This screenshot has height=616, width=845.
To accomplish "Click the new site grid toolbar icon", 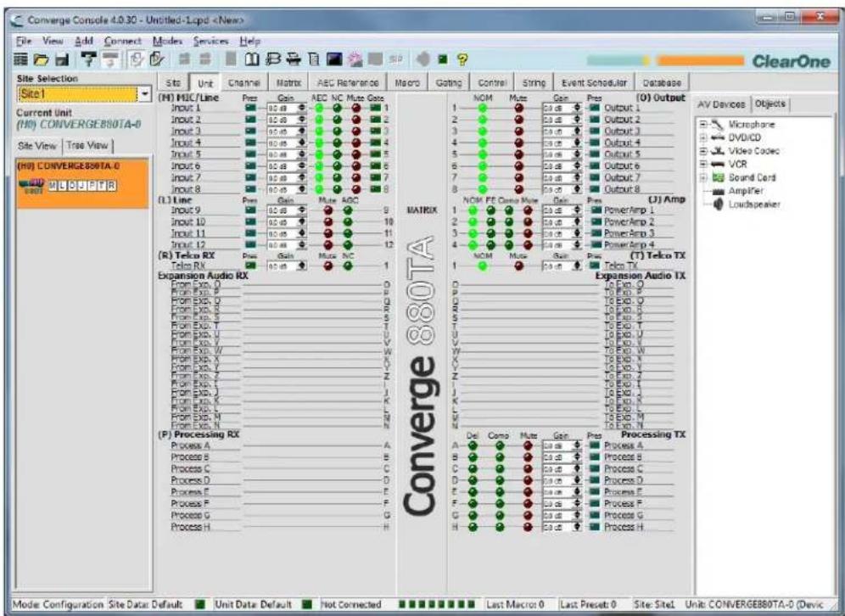I will 21,59.
